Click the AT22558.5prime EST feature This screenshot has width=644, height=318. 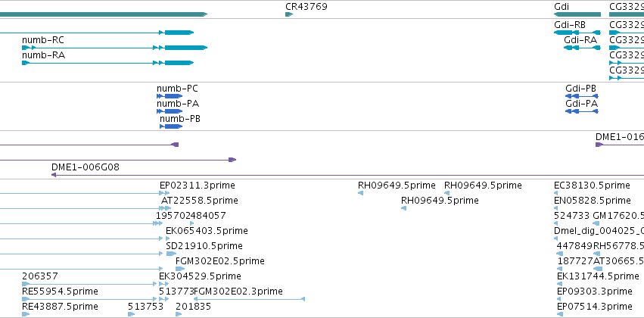(x=166, y=208)
